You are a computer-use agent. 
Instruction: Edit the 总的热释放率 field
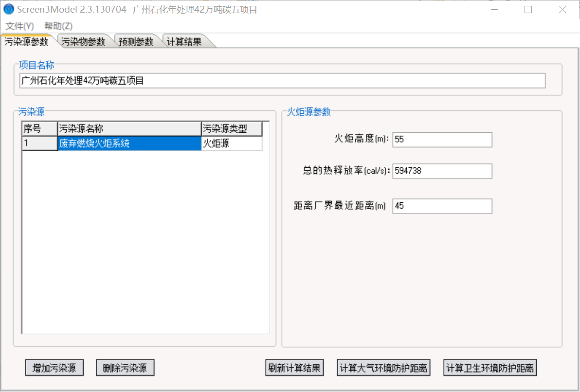tap(442, 171)
